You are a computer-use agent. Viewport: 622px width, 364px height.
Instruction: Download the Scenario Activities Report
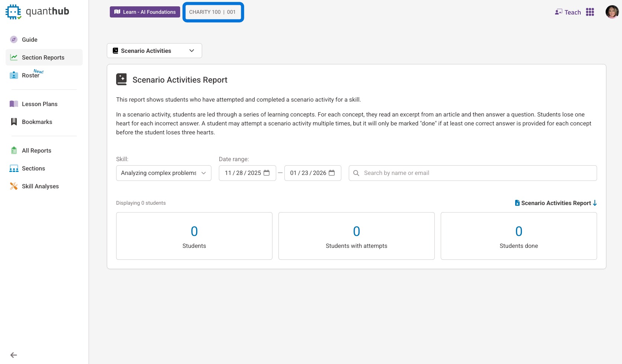coord(556,203)
